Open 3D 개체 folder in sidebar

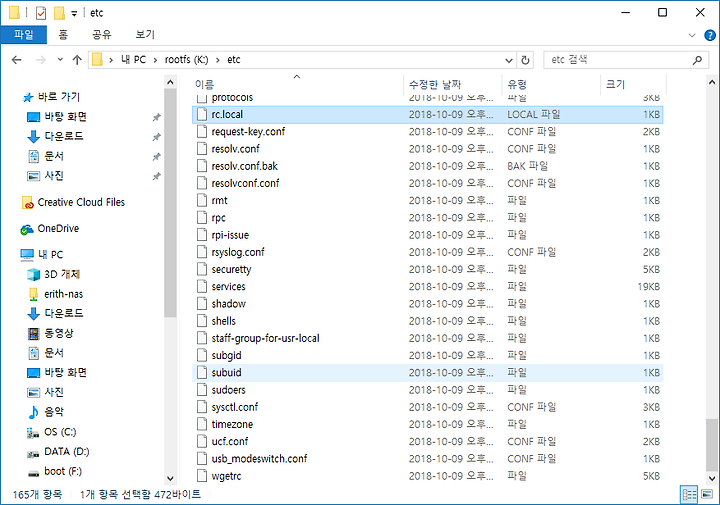62,275
